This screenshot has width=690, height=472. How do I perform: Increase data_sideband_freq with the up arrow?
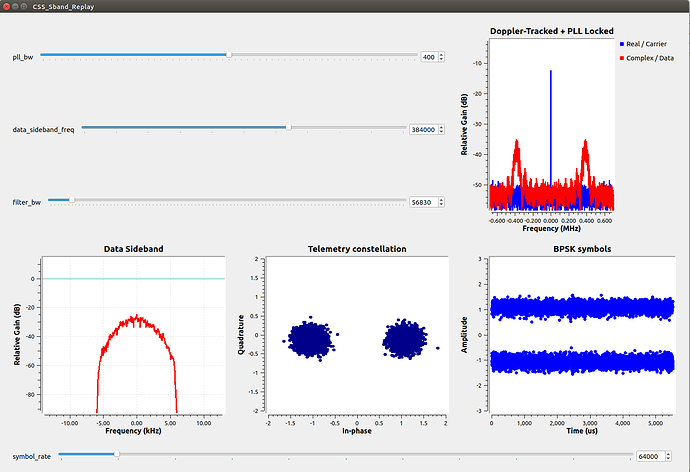click(442, 127)
